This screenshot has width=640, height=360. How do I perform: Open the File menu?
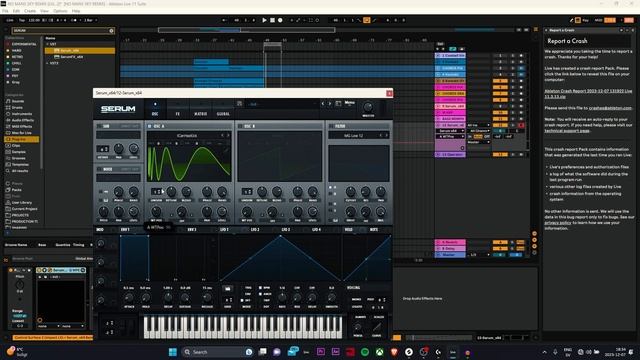point(5,11)
